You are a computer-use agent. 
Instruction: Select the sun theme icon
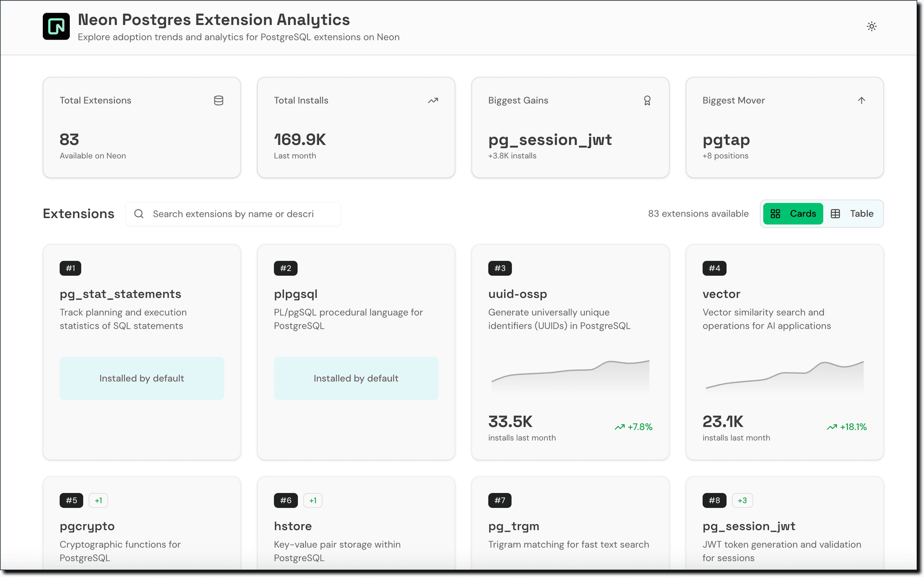(872, 26)
